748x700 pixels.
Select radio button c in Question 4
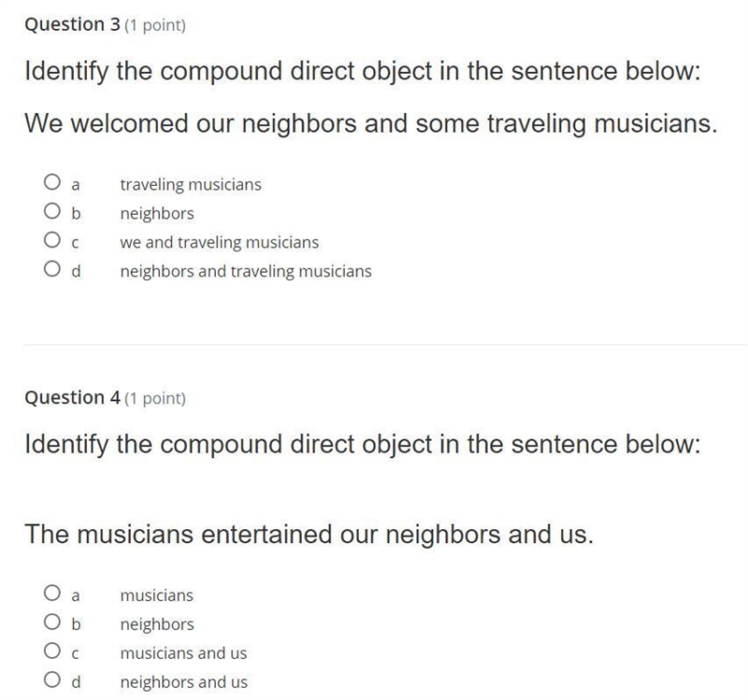pyautogui.click(x=52, y=650)
